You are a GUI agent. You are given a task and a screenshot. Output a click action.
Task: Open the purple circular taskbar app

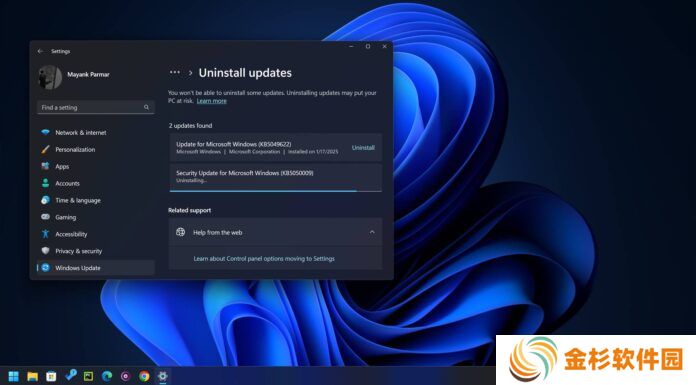126,376
